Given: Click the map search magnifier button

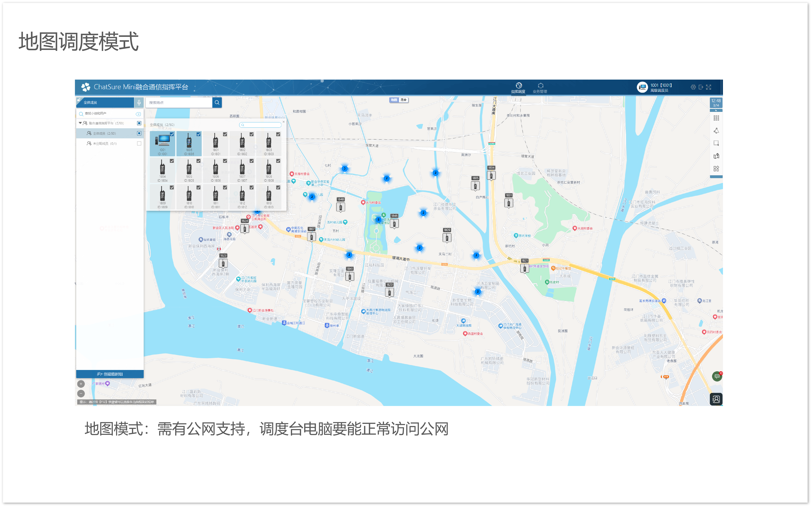Looking at the screenshot, I should pos(217,103).
